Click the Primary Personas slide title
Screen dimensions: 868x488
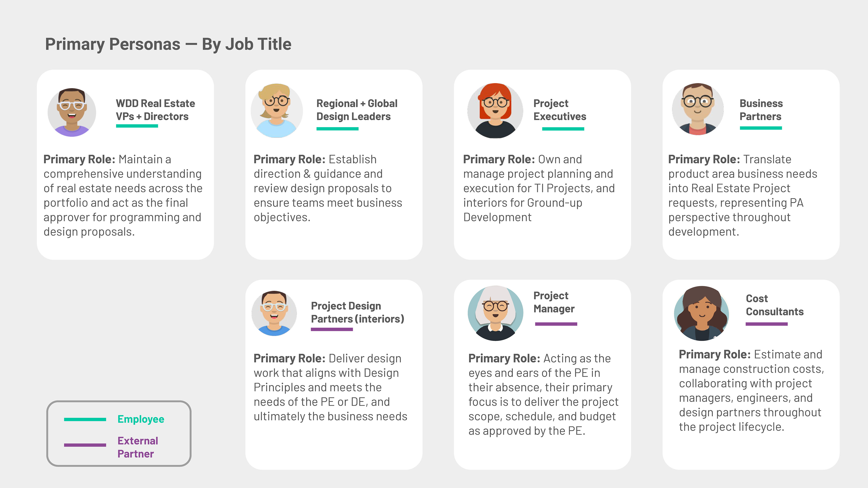pyautogui.click(x=168, y=44)
